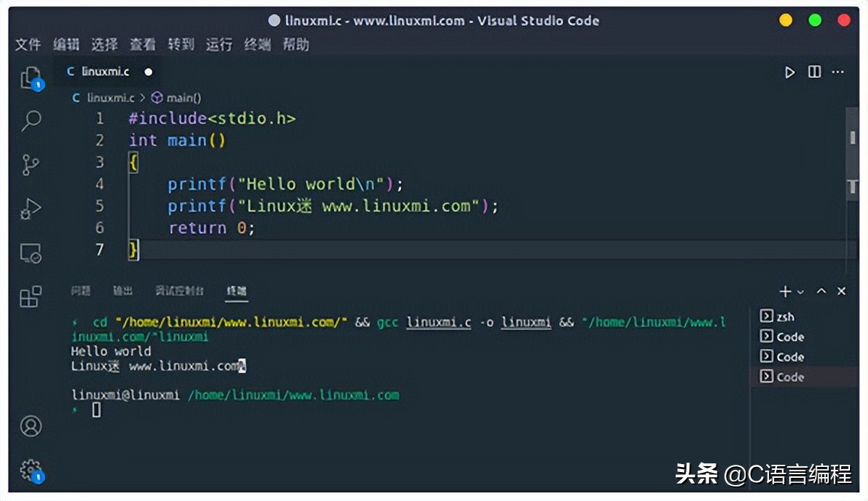Open the 终端 menu
The height and width of the screenshot is (501, 868).
(x=258, y=45)
